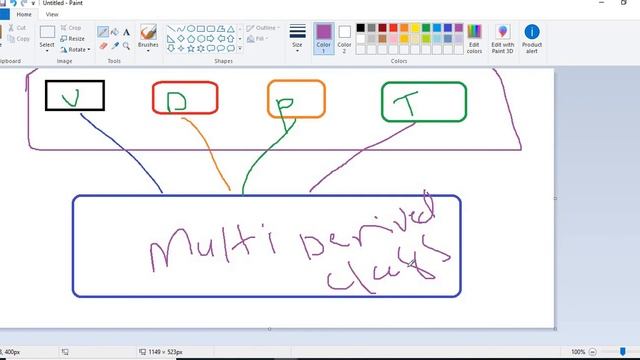
Task: Select the Text tool
Action: [127, 32]
